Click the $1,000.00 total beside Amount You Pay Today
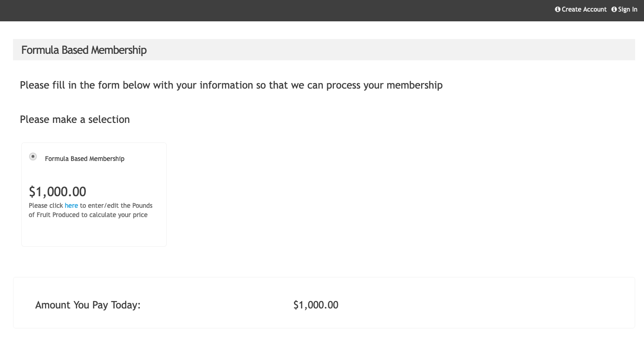This screenshot has height=340, width=644. (x=316, y=305)
